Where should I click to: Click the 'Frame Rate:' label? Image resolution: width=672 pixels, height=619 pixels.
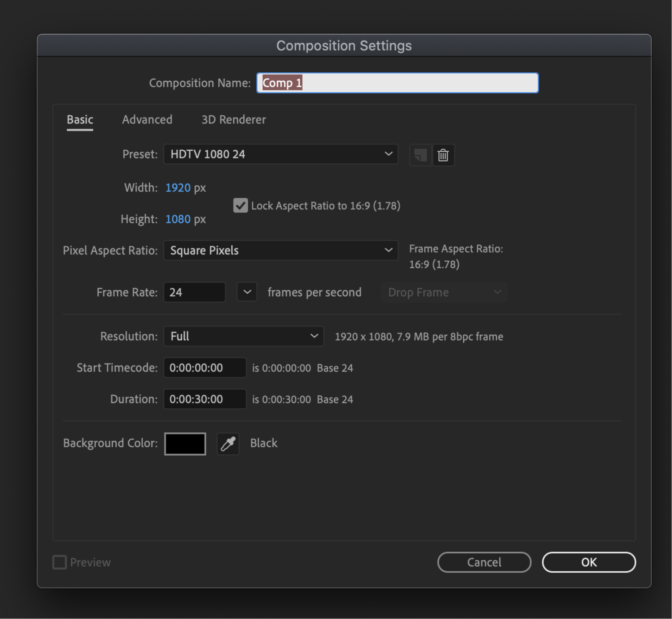click(127, 292)
